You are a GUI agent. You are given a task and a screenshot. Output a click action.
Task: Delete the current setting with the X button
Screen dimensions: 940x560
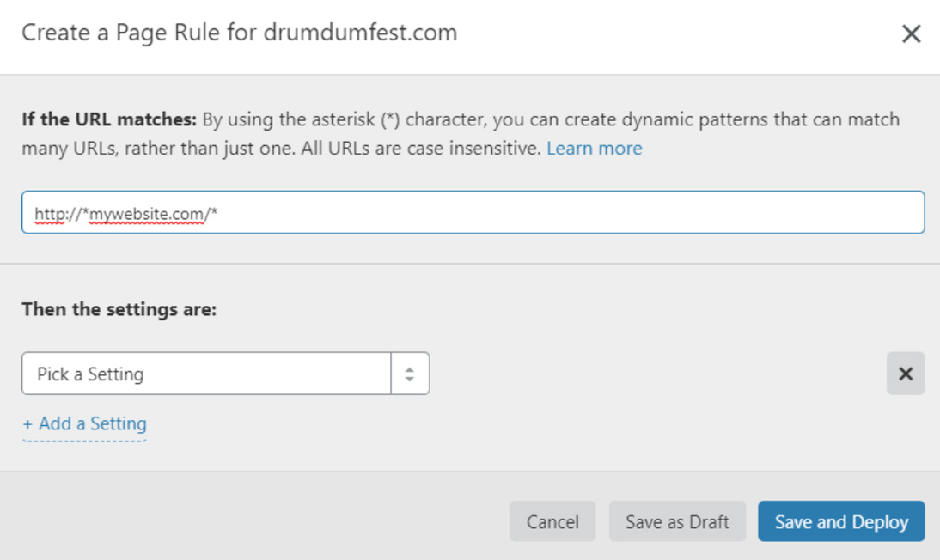906,374
